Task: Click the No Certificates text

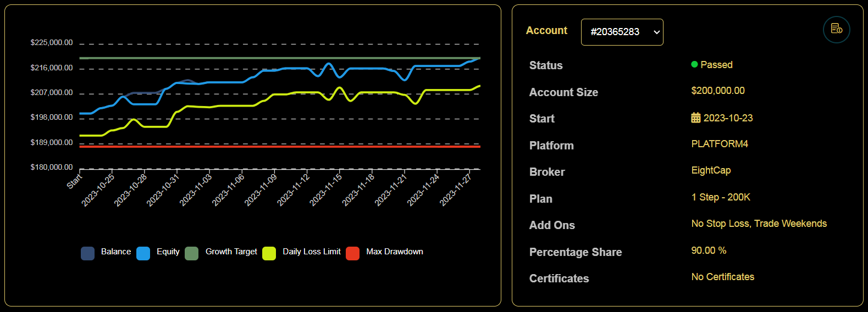Action: 722,277
